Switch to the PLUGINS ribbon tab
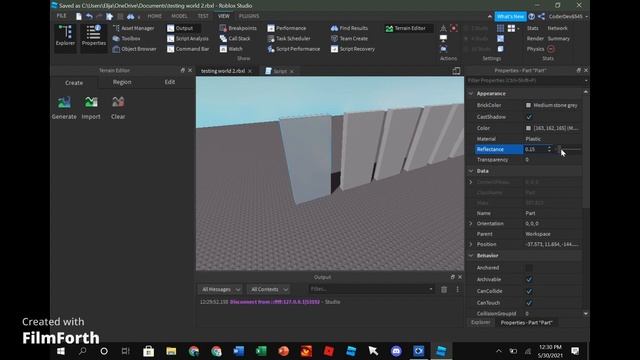640x360 pixels. pos(249,16)
